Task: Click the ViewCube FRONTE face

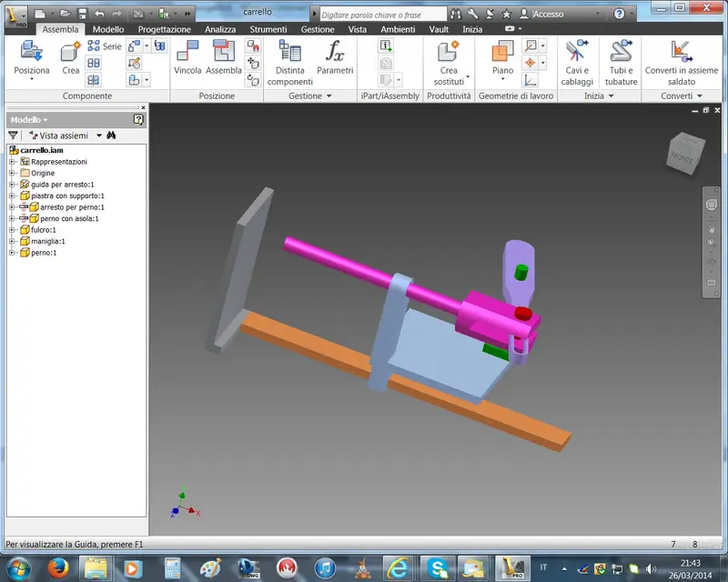Action: click(682, 158)
